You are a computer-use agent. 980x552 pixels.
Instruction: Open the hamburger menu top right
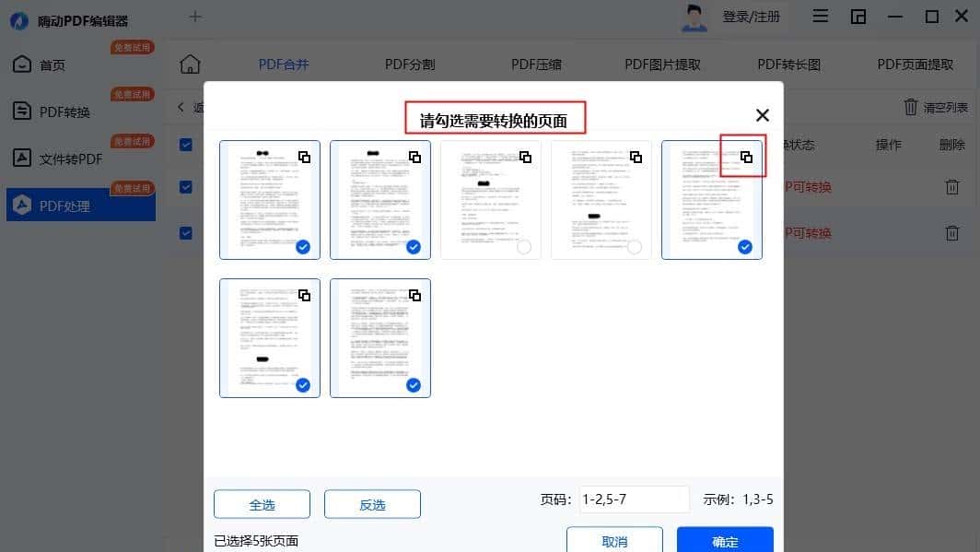click(820, 16)
